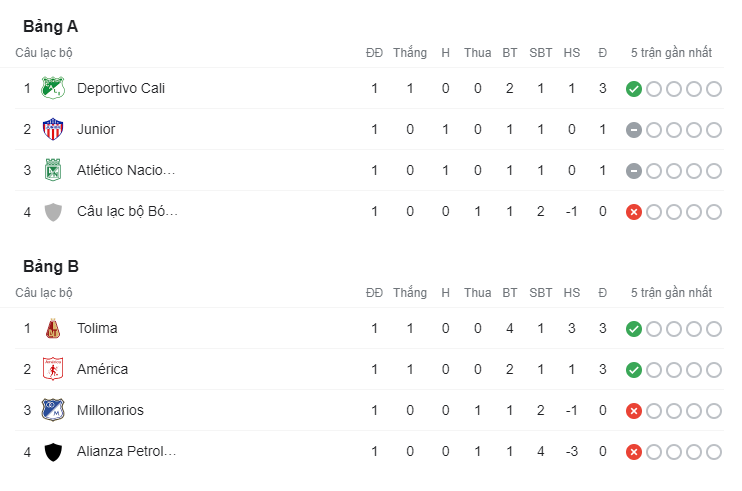742x491 pixels.
Task: Click the Alianza Petrolera black shield crest
Action: (x=53, y=452)
